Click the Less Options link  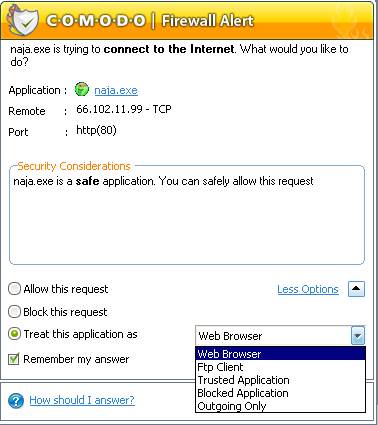pos(308,289)
